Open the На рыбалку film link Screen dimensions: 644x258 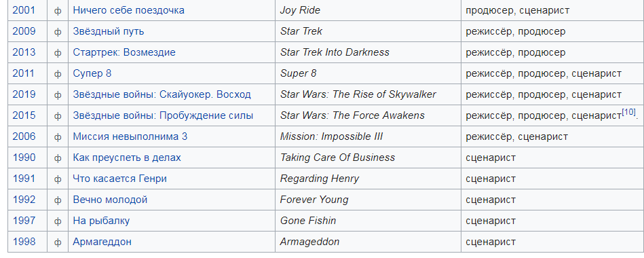(101, 221)
